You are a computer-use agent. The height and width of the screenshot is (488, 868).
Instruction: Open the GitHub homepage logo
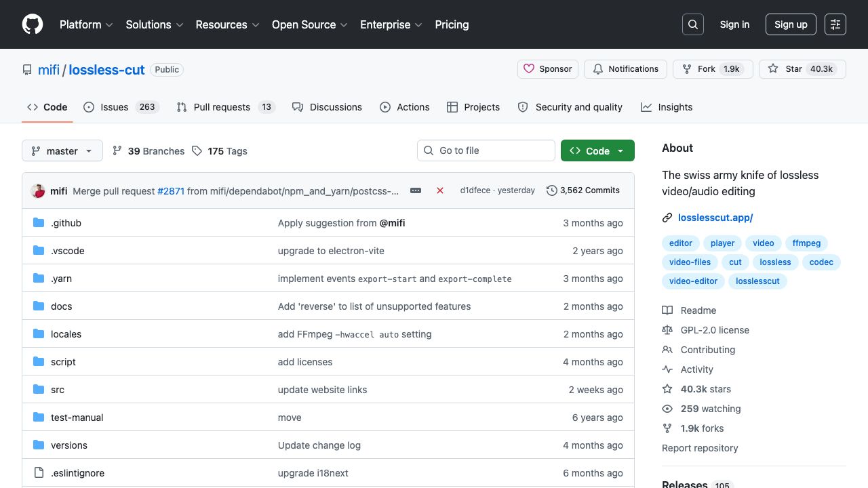[33, 24]
